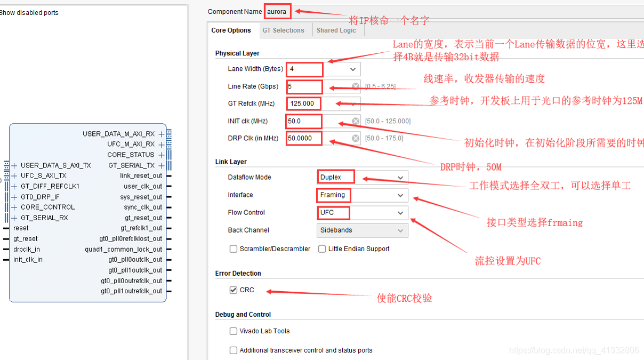Expand the GT_SERIAL_TX interface port

[x=162, y=165]
